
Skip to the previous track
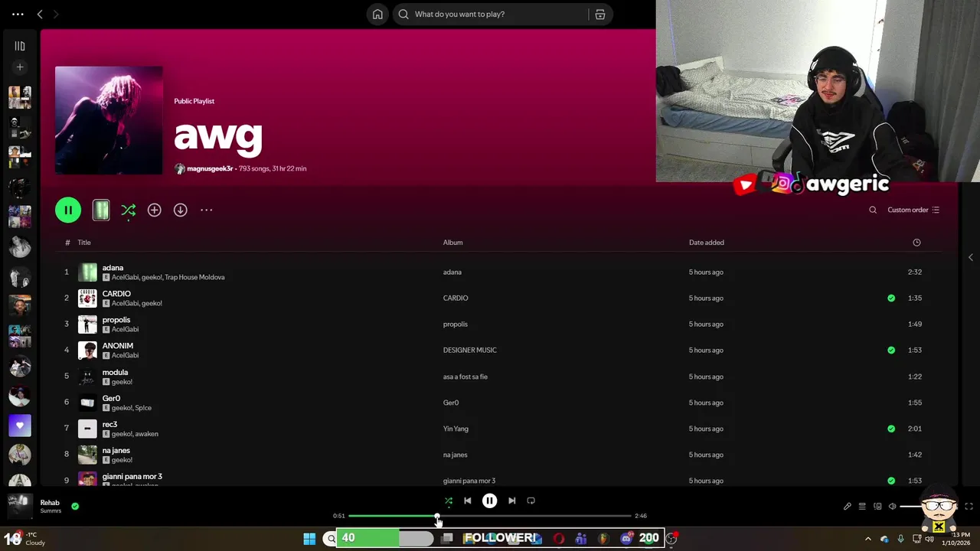coord(468,500)
